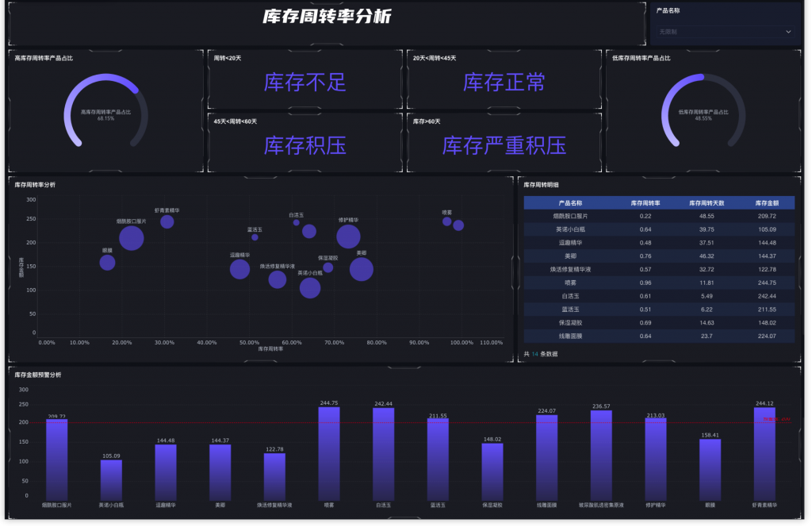Click the 英诺小白瓶 bubble in the analysis chart

309,287
